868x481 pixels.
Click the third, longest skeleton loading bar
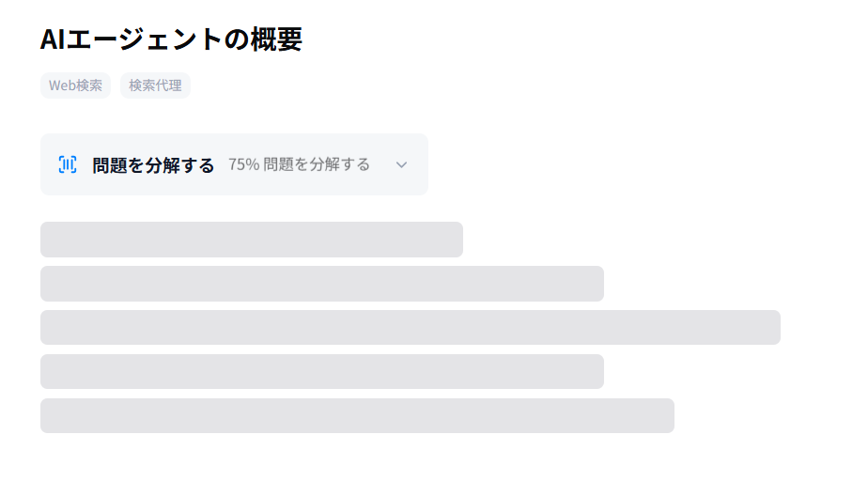tap(410, 328)
